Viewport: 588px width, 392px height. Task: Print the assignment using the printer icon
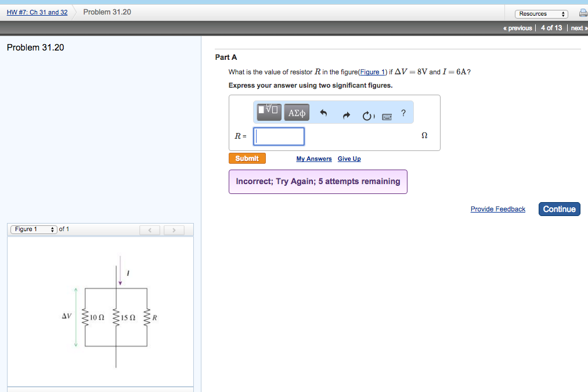tap(583, 12)
